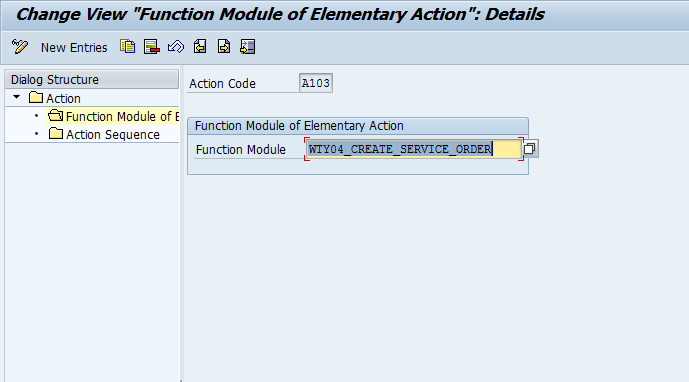The width and height of the screenshot is (689, 382).
Task: Open search help beside Function Module field
Action: click(529, 149)
